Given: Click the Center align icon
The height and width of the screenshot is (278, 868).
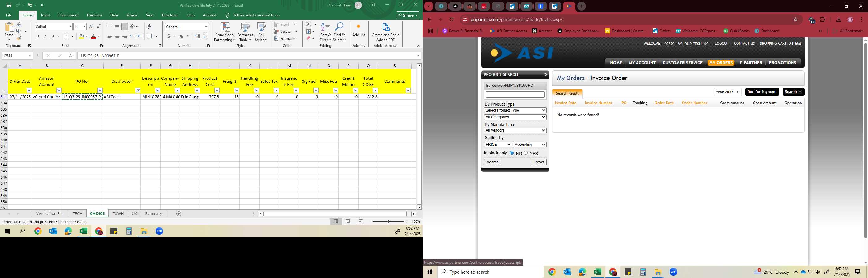Looking at the screenshot, I should click(117, 36).
